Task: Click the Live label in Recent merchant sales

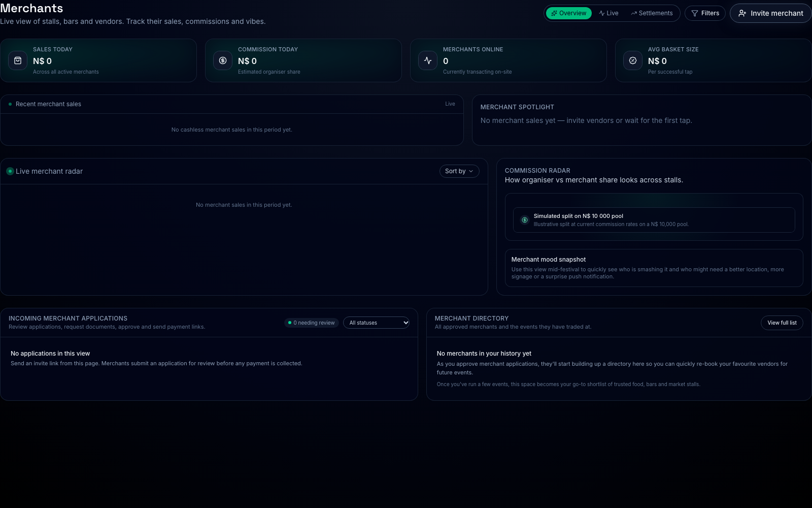Action: coord(450,104)
